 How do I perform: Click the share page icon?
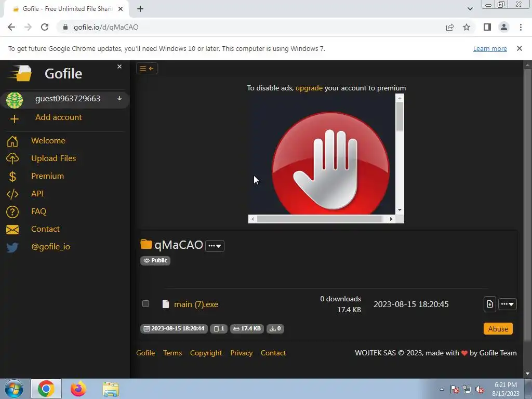(450, 28)
